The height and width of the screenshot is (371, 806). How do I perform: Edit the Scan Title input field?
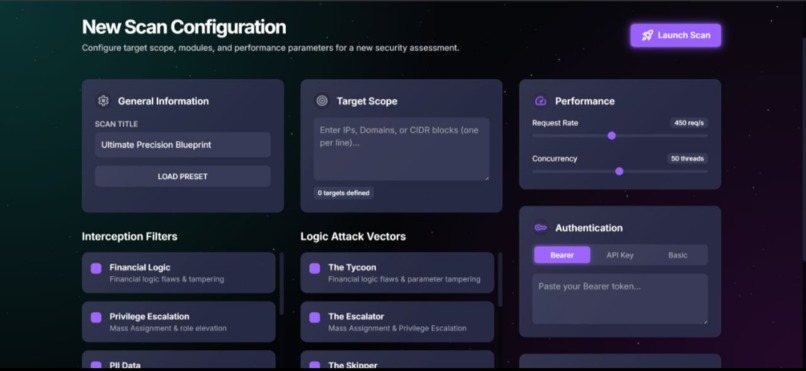(182, 145)
